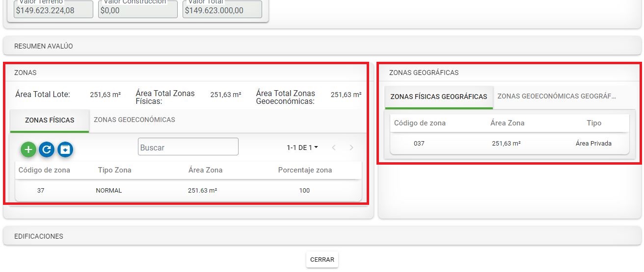The width and height of the screenshot is (644, 272).
Task: Open the Zonas Geoeconómicas Geográficas tab
Action: 556,96
